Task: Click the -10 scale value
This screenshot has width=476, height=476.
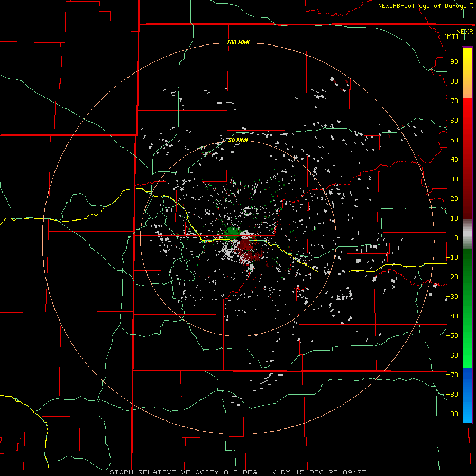Action: pyautogui.click(x=452, y=258)
